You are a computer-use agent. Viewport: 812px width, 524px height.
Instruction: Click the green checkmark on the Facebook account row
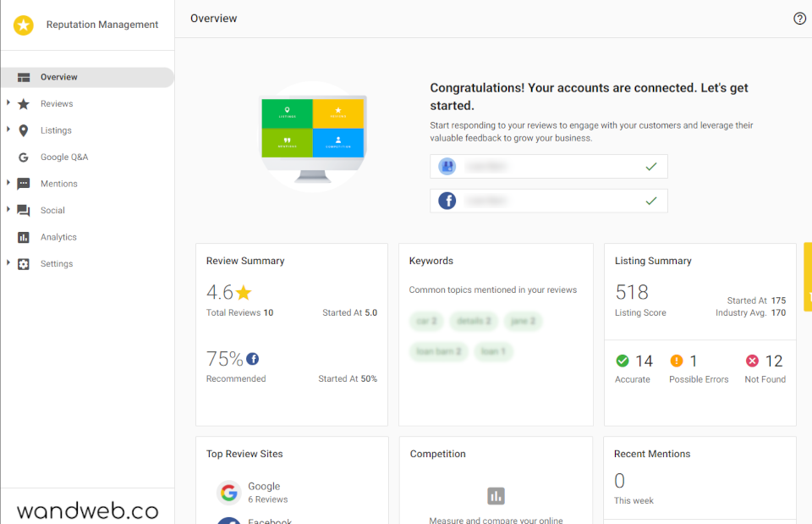coord(650,201)
